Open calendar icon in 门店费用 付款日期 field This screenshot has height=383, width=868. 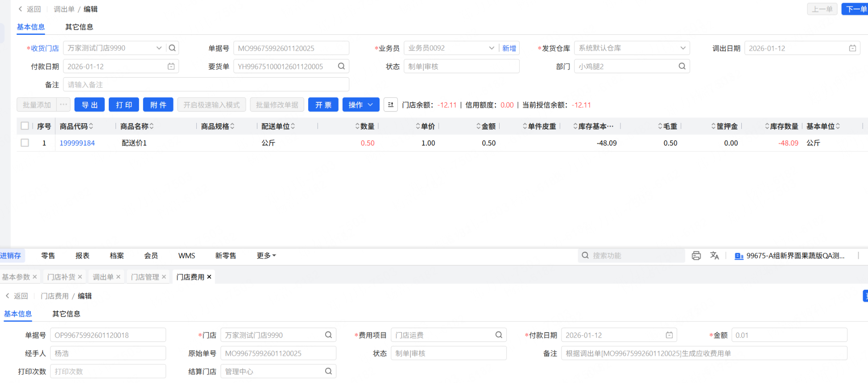(669, 335)
